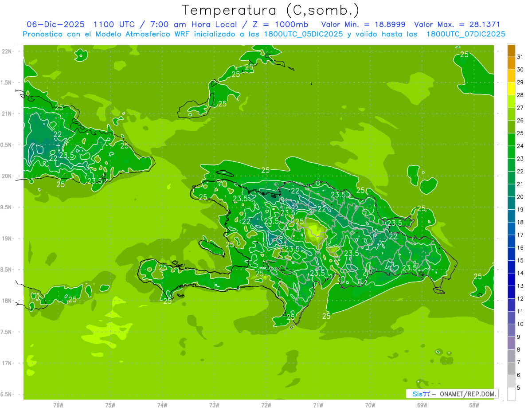The width and height of the screenshot is (532, 411).
Task: Click the '71W' longitude axis label
Action: pyautogui.click(x=318, y=405)
